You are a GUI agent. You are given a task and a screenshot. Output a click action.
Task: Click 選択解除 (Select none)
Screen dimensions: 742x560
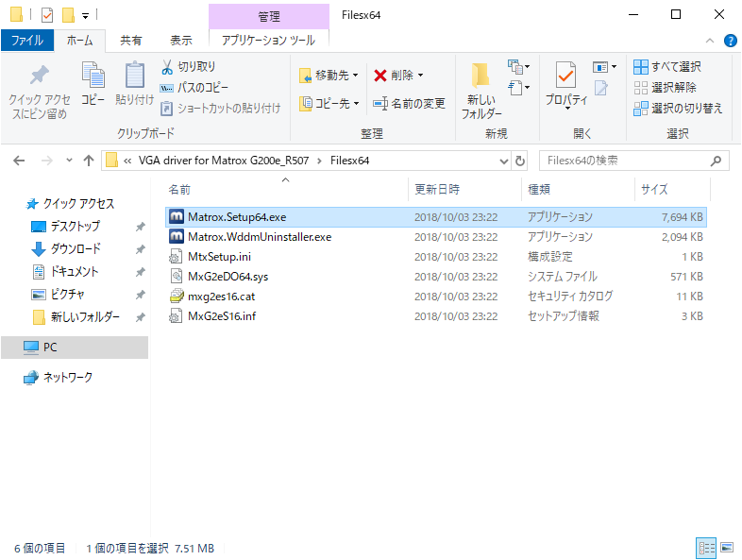[665, 88]
